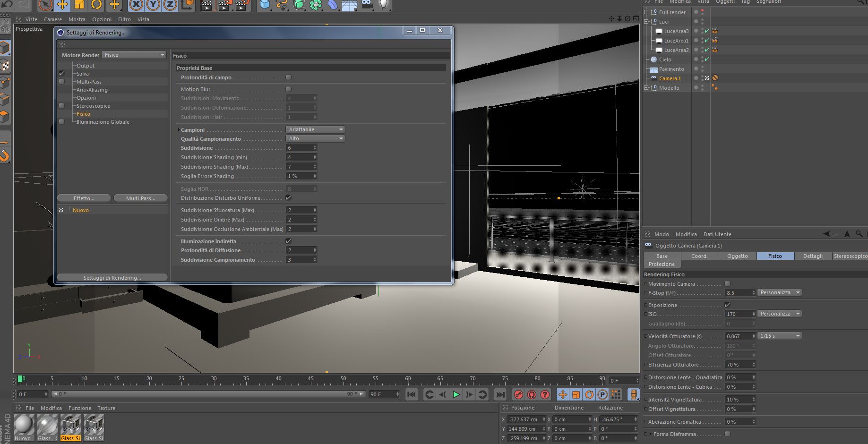Toggle Illuminazione Indiretta checkbox
This screenshot has height=444, width=868.
click(x=288, y=241)
